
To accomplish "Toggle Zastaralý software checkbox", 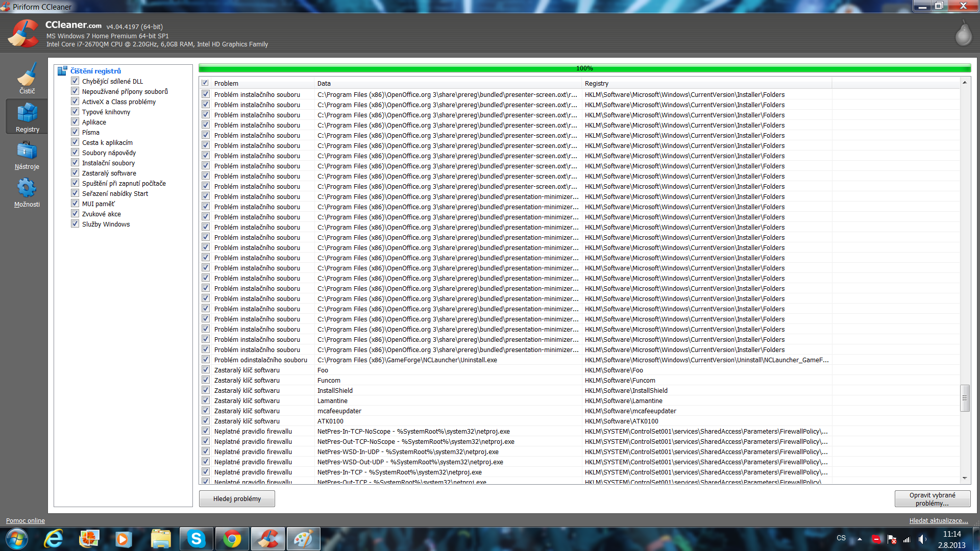I will tap(75, 173).
